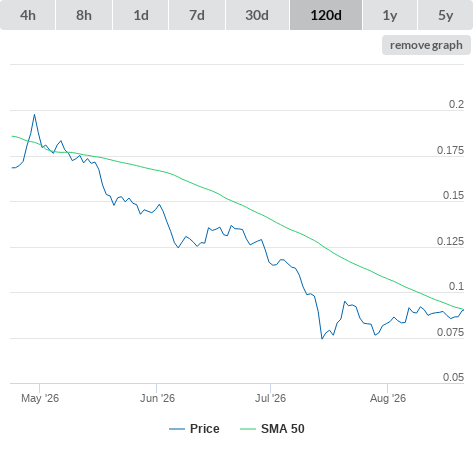Screen dimensions: 474x455
Task: Select the 4h time range tab
Action: pos(28,15)
